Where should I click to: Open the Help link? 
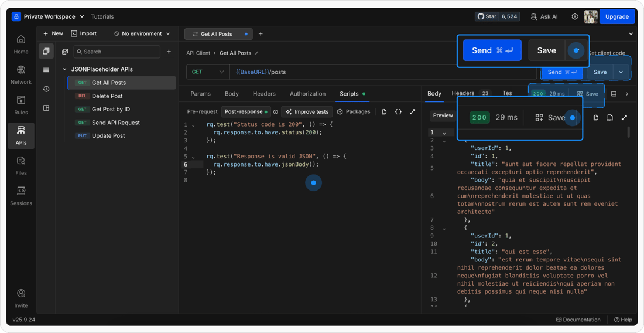623,320
